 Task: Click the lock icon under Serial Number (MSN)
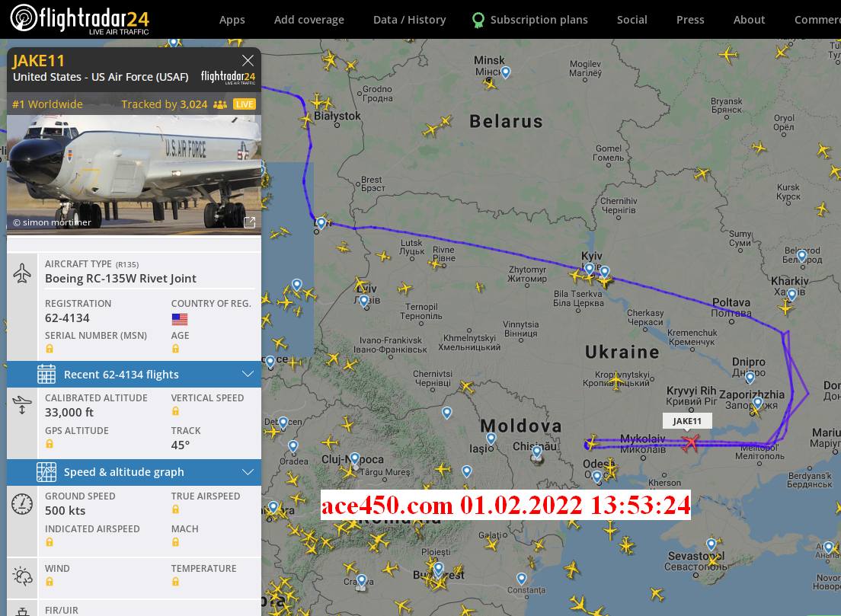pos(50,349)
